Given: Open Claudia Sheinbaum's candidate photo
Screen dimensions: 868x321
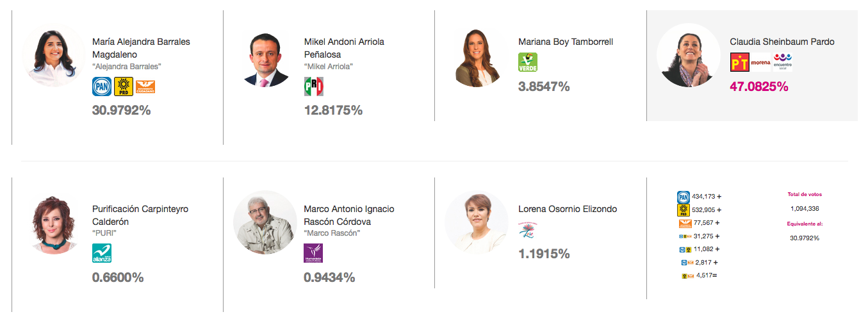Looking at the screenshot, I should tap(689, 55).
